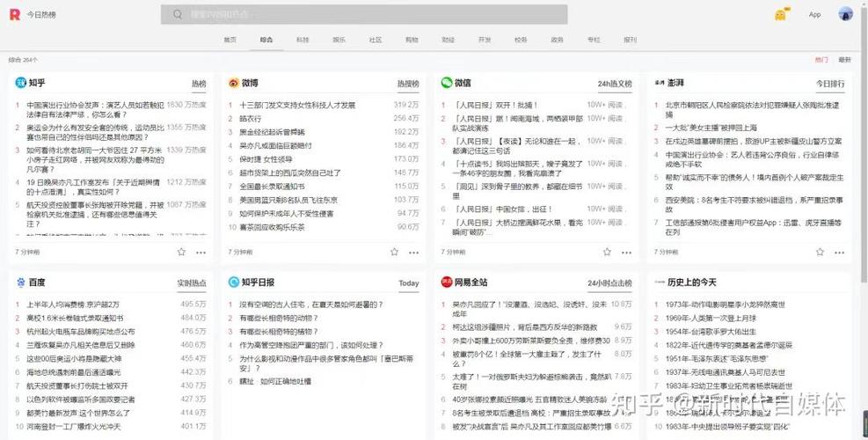Star the 微信 card
The image size is (868, 440).
(x=608, y=252)
